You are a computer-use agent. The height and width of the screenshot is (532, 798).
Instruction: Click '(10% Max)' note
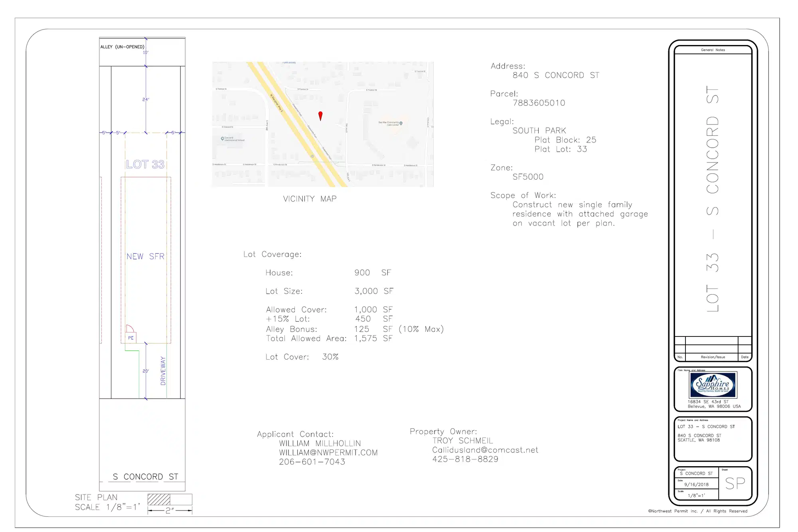421,329
